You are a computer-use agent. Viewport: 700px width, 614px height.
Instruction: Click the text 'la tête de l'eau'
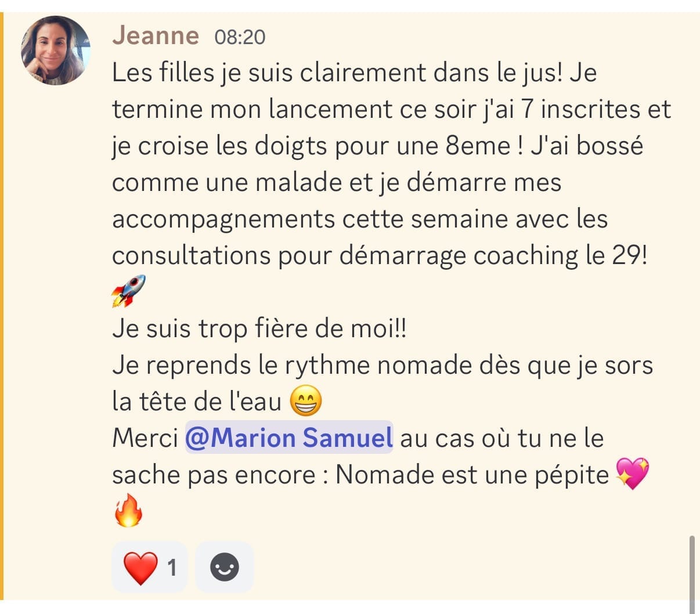point(196,402)
